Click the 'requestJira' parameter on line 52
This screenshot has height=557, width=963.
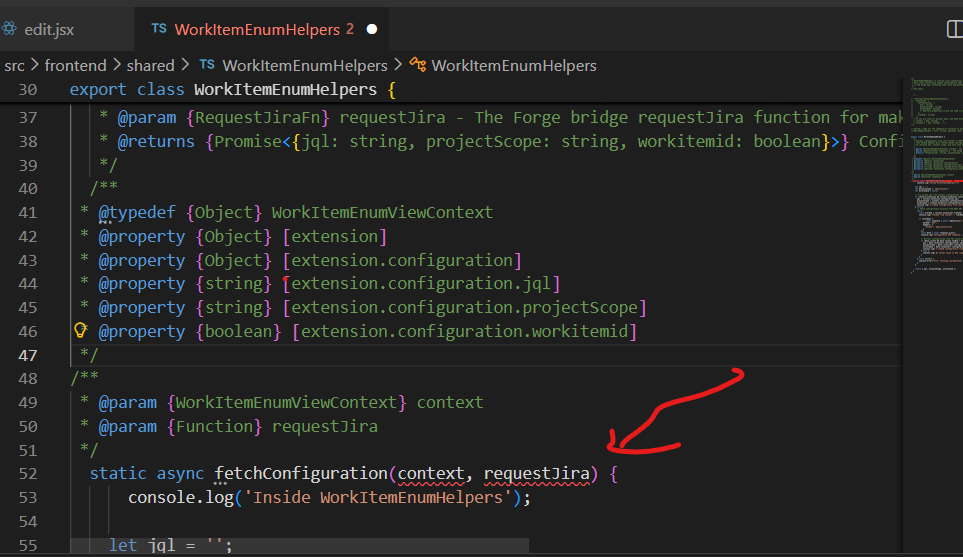(x=537, y=473)
